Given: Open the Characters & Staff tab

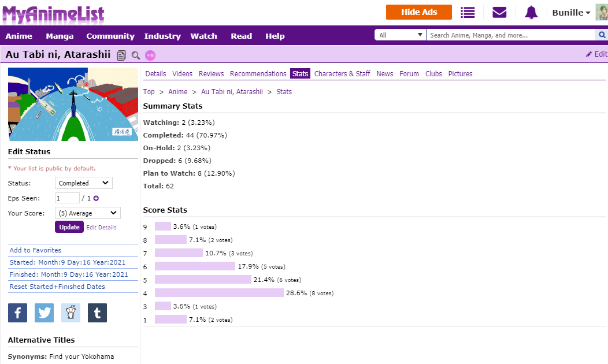Looking at the screenshot, I should click(342, 73).
